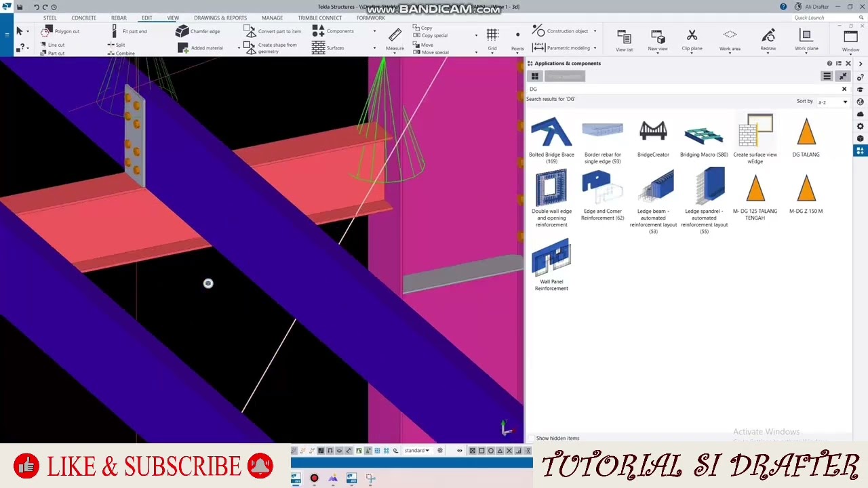Open the Work plane tool
The image size is (868, 488).
click(806, 41)
